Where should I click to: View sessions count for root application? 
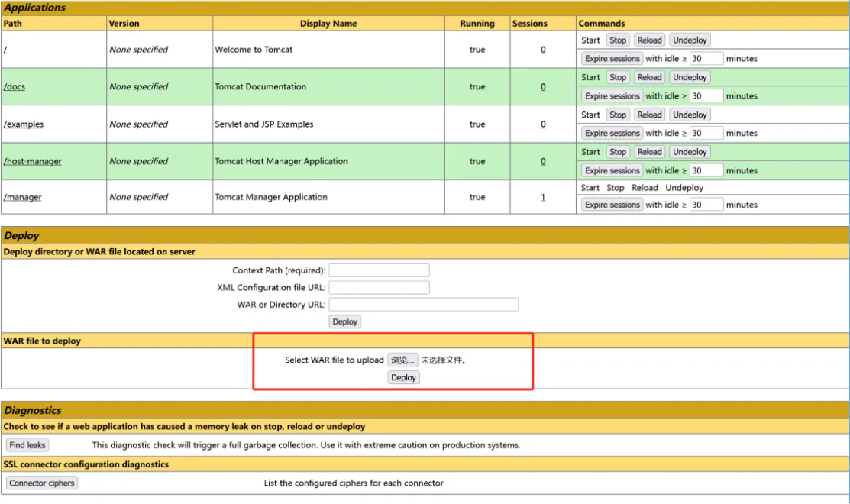pos(543,50)
